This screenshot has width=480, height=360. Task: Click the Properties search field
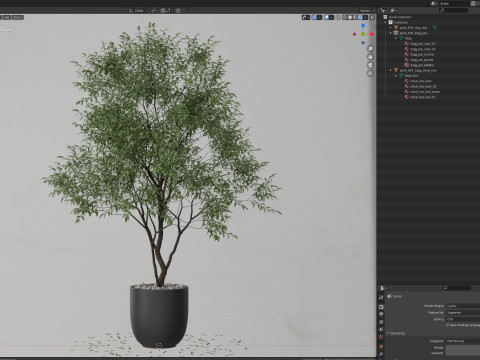[457, 288]
